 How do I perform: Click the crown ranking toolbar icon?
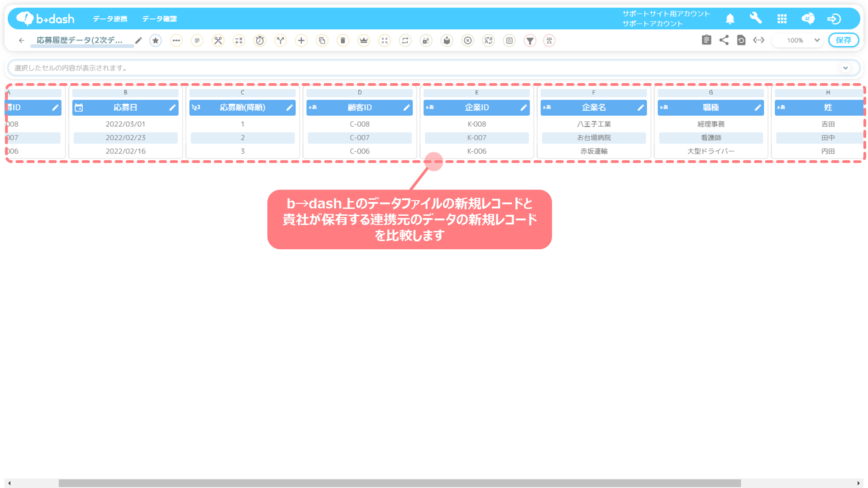364,40
